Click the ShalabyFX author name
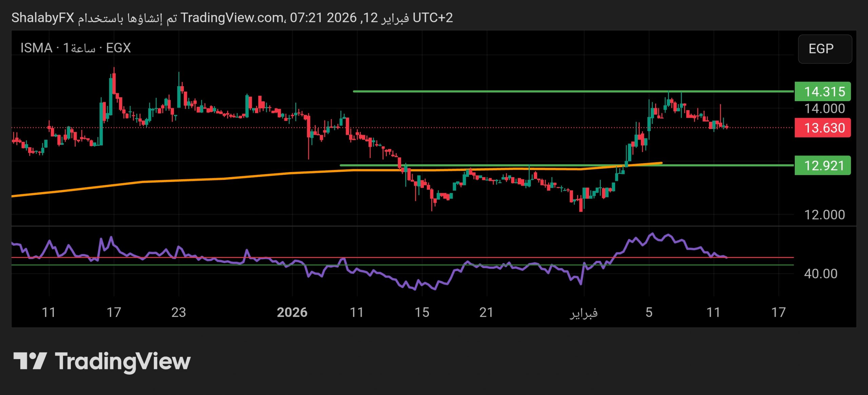Viewport: 868px width, 395px height. 43,18
